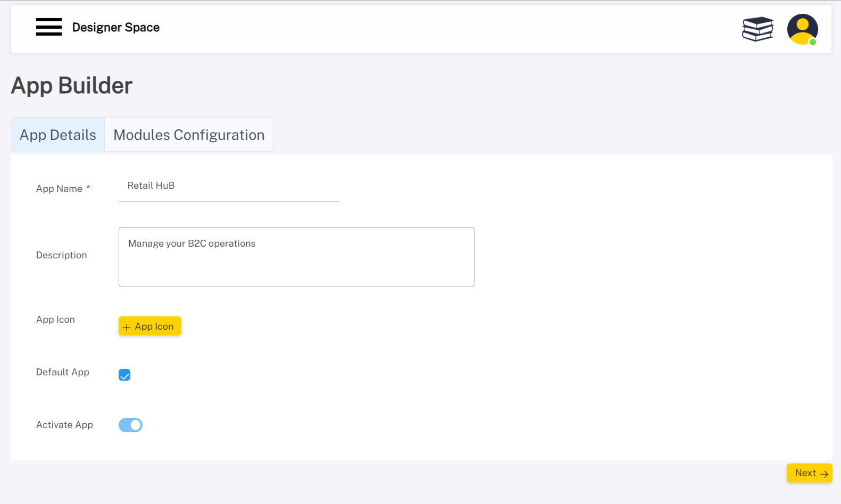The height and width of the screenshot is (504, 841).
Task: Click the Next button text
Action: [x=805, y=473]
